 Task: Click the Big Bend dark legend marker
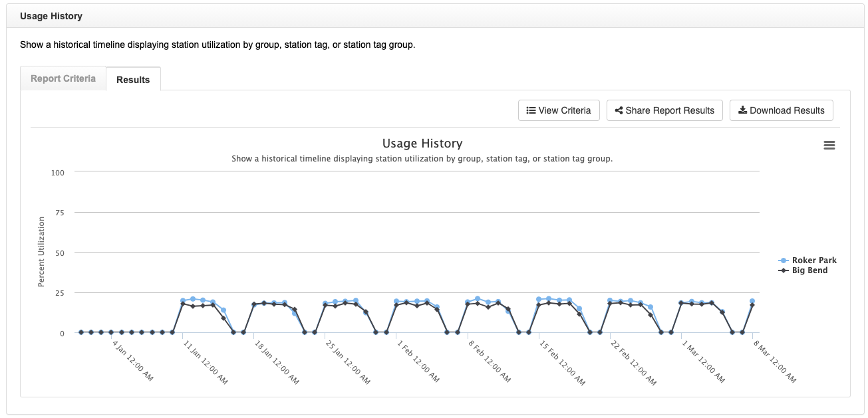(x=783, y=270)
